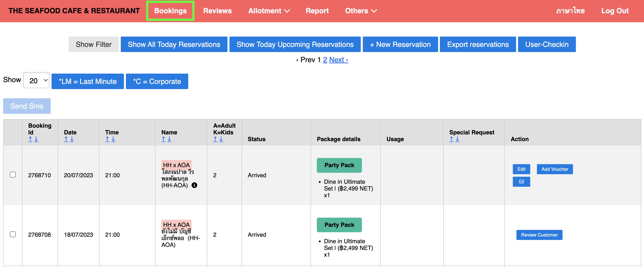This screenshot has height=267, width=644.
Task: Sort Booking Id column ascending arrow
Action: [x=30, y=139]
